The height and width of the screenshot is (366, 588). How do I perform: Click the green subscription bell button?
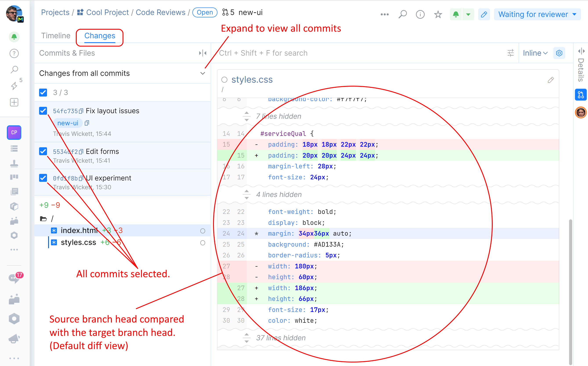456,14
